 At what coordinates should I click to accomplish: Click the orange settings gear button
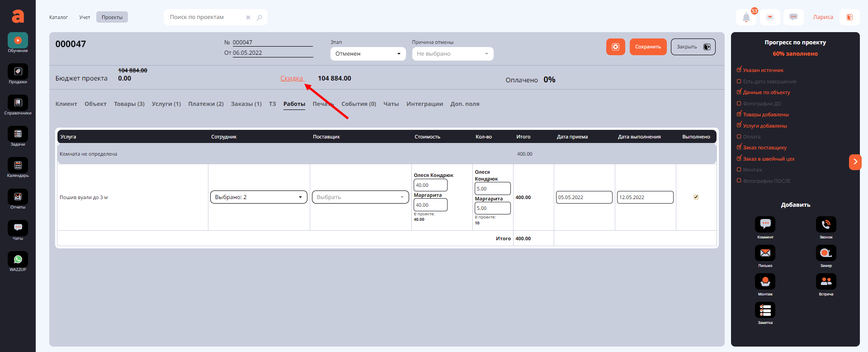click(615, 47)
